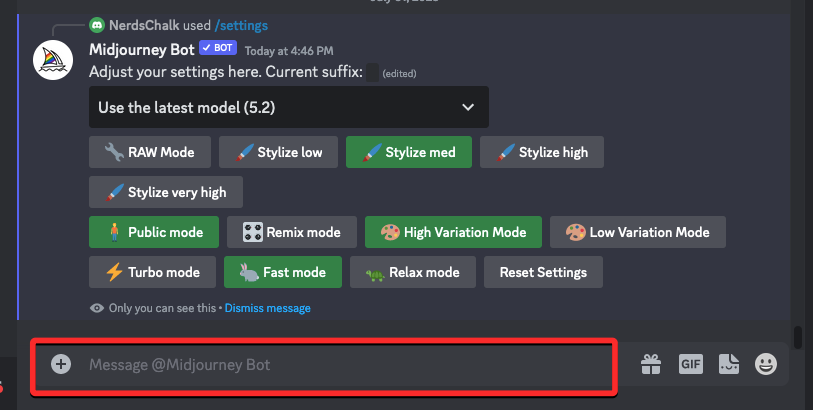Viewport: 813px width, 410px height.
Task: Open the gift Nitro icon
Action: point(651,364)
